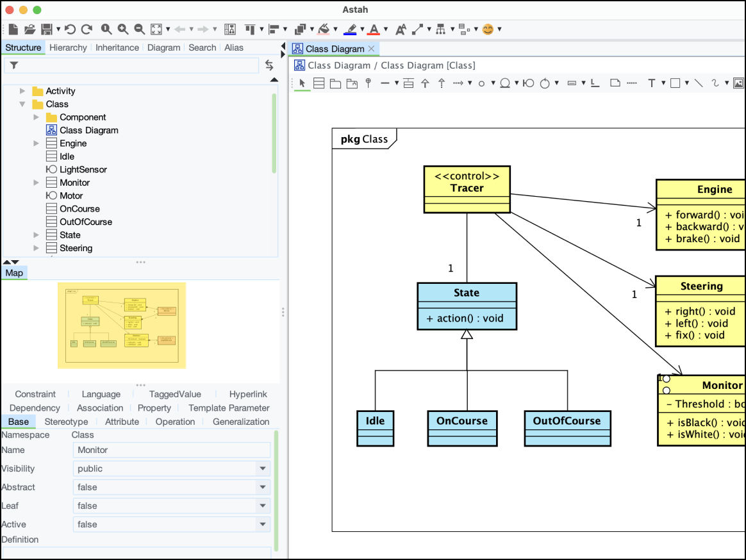Open the Abstract dropdown
Image resolution: width=746 pixels, height=560 pixels.
point(263,487)
